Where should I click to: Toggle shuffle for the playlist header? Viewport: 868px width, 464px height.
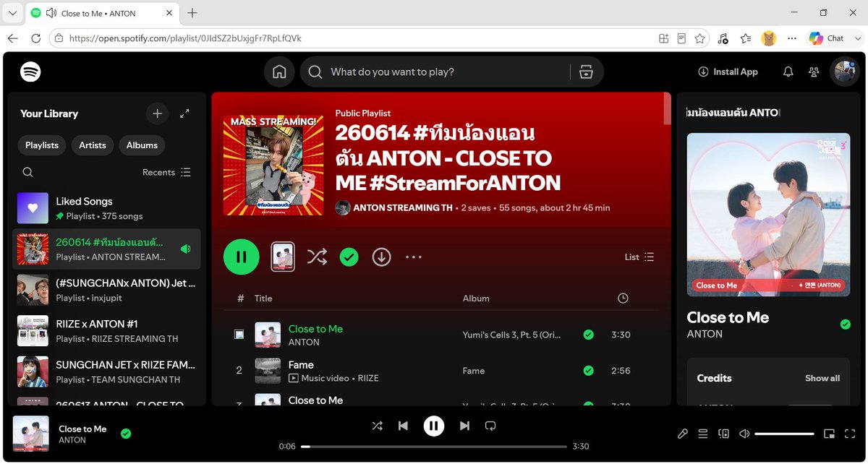317,257
